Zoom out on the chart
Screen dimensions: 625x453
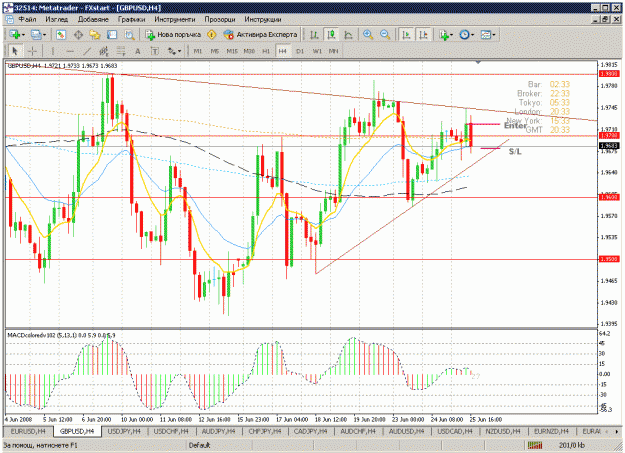click(385, 35)
